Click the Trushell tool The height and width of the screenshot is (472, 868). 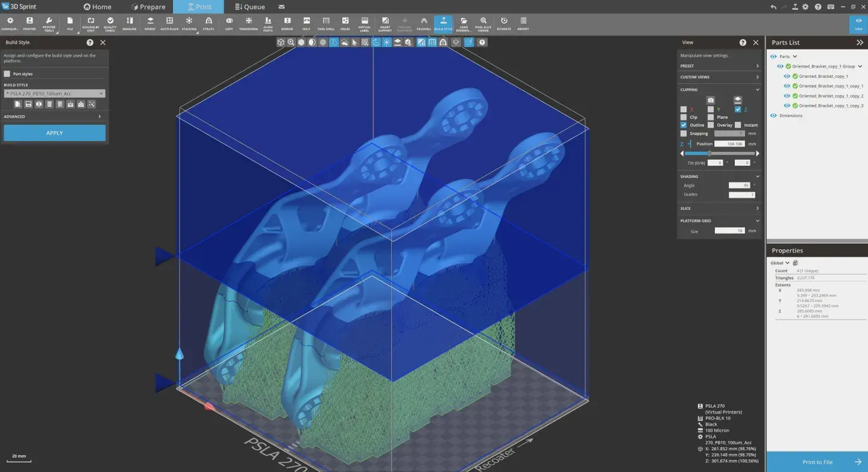[x=424, y=24]
